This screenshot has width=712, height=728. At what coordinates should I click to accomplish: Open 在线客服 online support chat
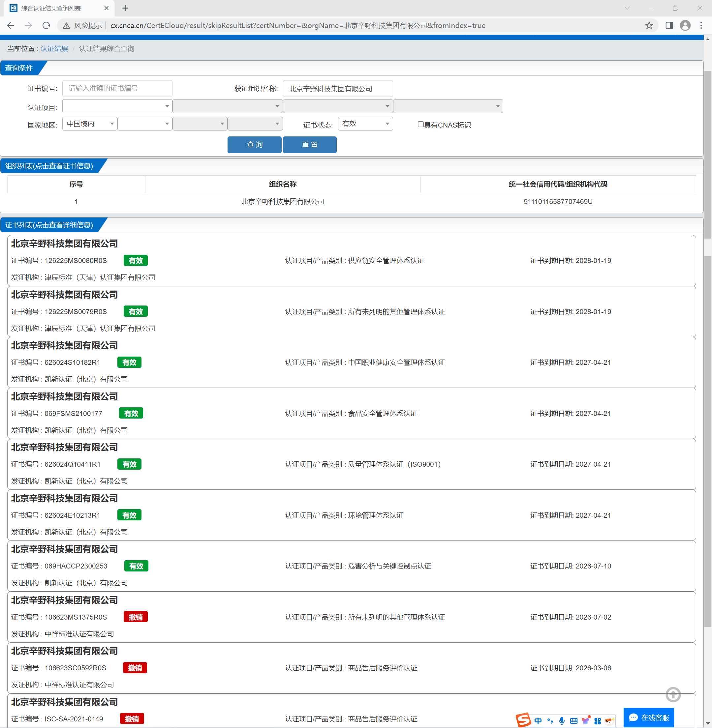coord(649,717)
